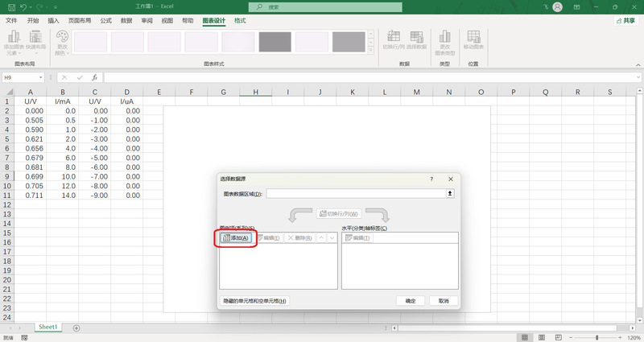Screen dimensions: 644x342
Task: Click the select-all corner triangle
Action: 9,92
